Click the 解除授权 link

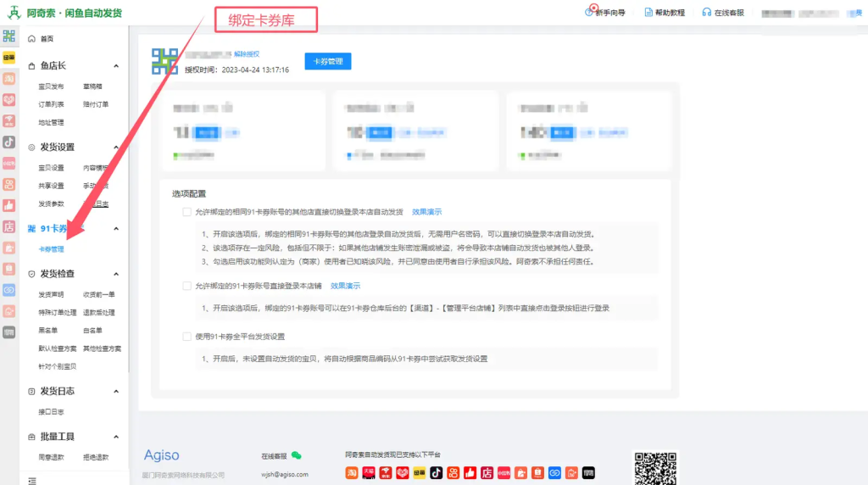click(247, 54)
